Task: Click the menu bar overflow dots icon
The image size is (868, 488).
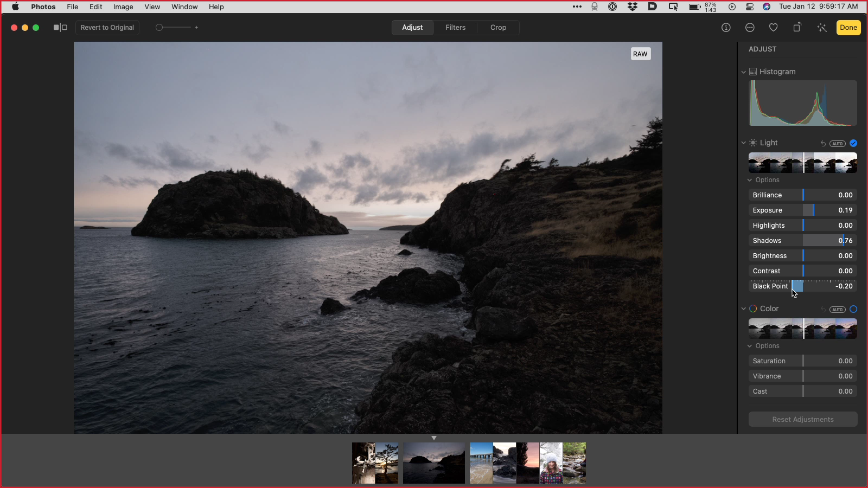Action: [577, 7]
